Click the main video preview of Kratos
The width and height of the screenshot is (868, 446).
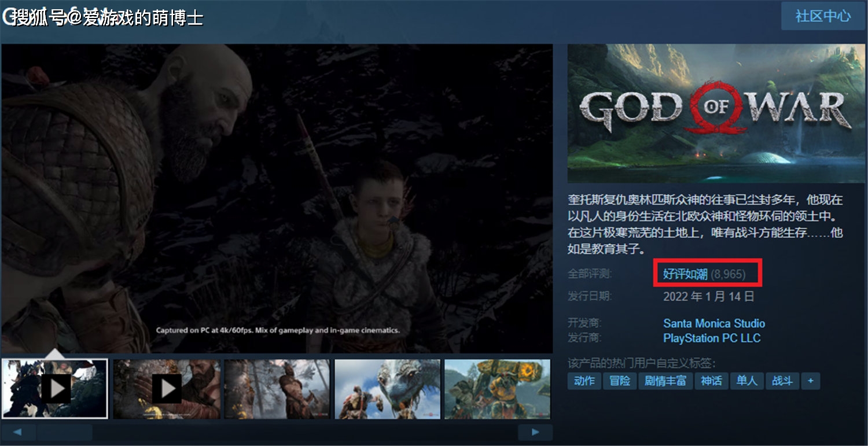pos(277,198)
